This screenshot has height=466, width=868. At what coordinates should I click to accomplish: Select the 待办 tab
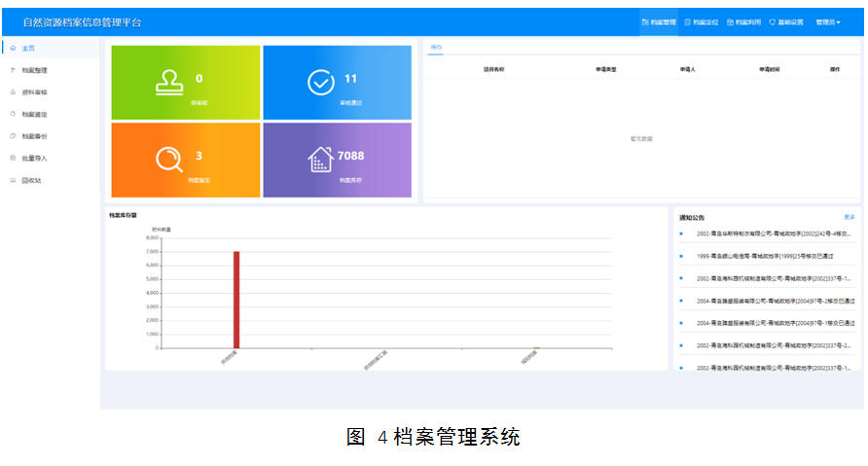pos(436,47)
